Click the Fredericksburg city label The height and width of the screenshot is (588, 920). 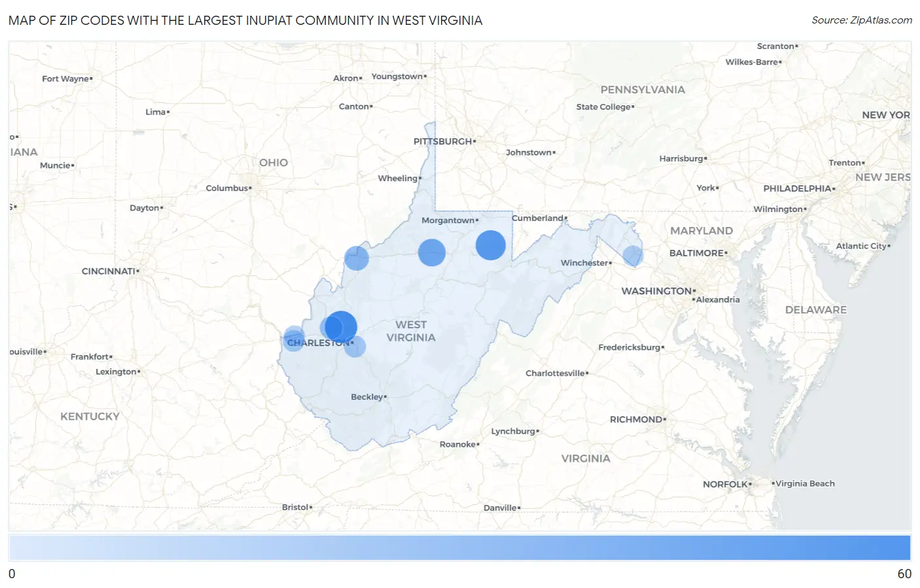(x=629, y=347)
